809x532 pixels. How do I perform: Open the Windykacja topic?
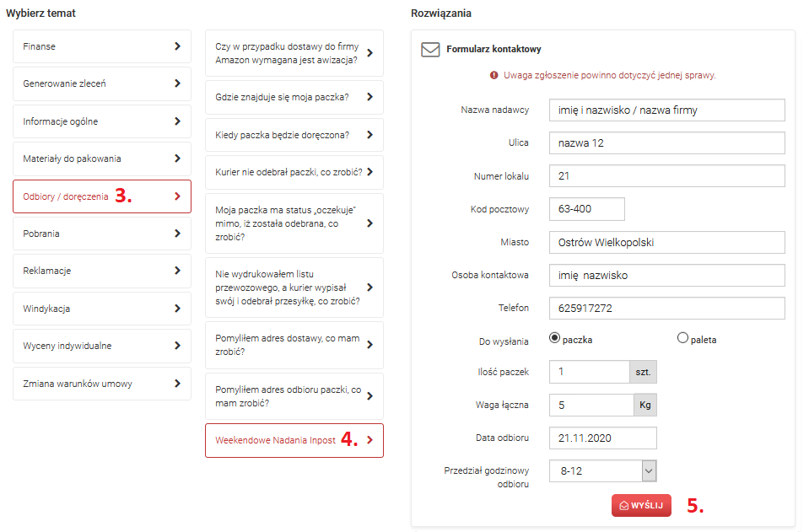coord(102,309)
